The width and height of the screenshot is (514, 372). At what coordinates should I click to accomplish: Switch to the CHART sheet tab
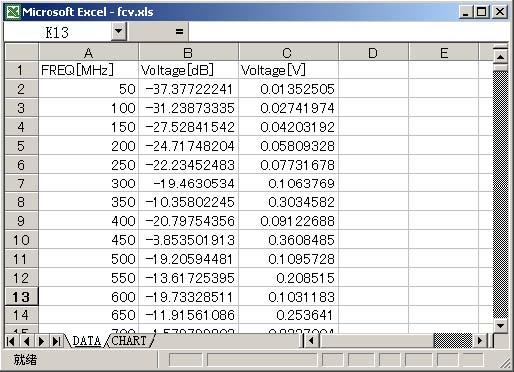129,341
